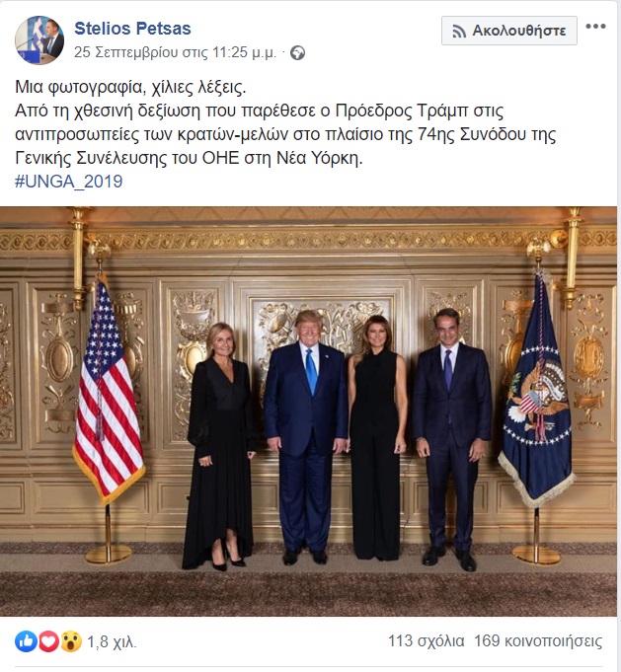
Task: Click the feed icon inside Ακολουθήστε button
Action: click(458, 31)
